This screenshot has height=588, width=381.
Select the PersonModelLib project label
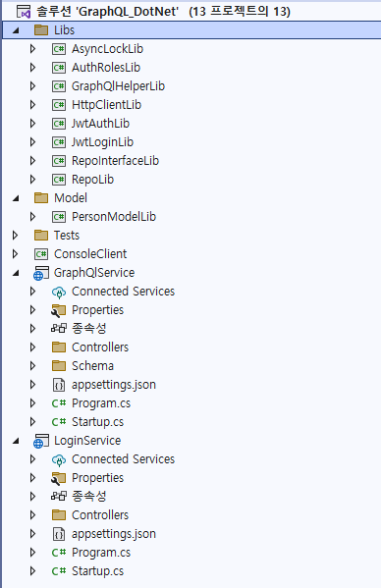114,217
